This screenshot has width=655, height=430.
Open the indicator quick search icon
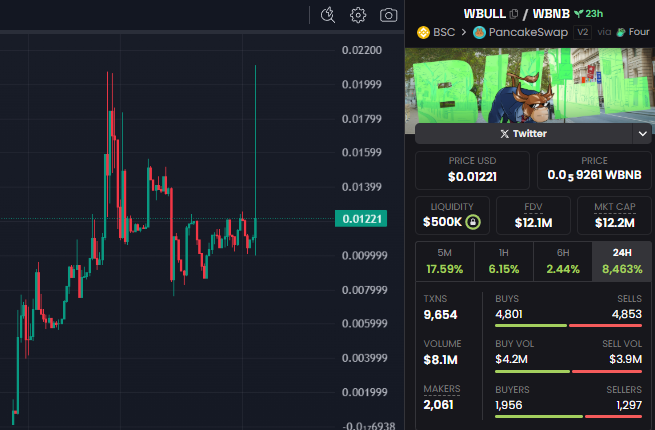pyautogui.click(x=328, y=15)
